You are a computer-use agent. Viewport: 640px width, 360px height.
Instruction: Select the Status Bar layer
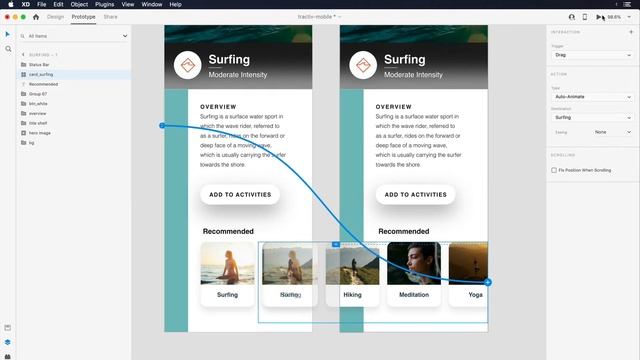pyautogui.click(x=73, y=65)
